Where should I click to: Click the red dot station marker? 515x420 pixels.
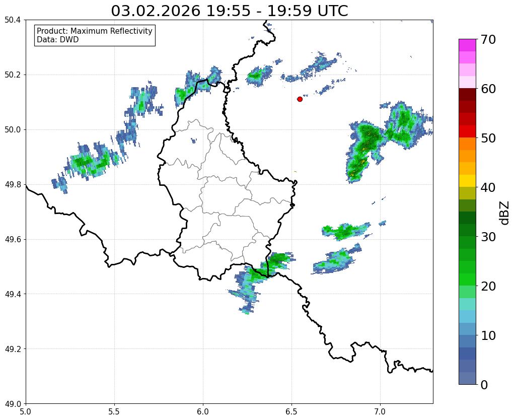(300, 99)
